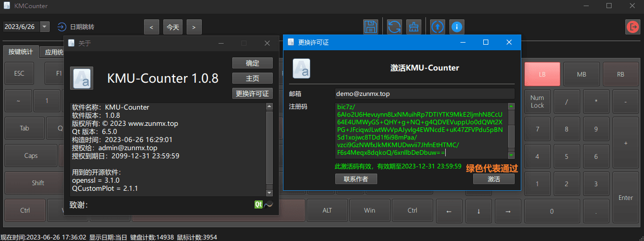Viewport: 644px width, 241px height.
Task: Click the 现在时间 status bar entry
Action: [44, 237]
